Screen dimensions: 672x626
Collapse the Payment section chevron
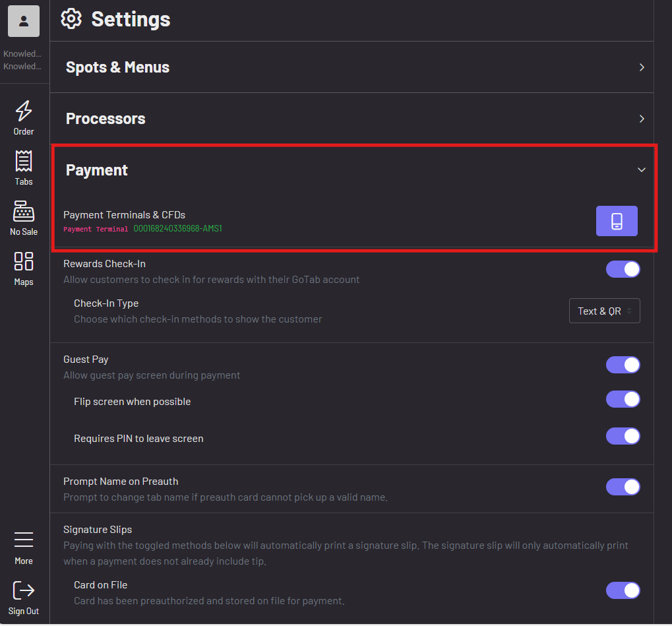click(x=642, y=170)
